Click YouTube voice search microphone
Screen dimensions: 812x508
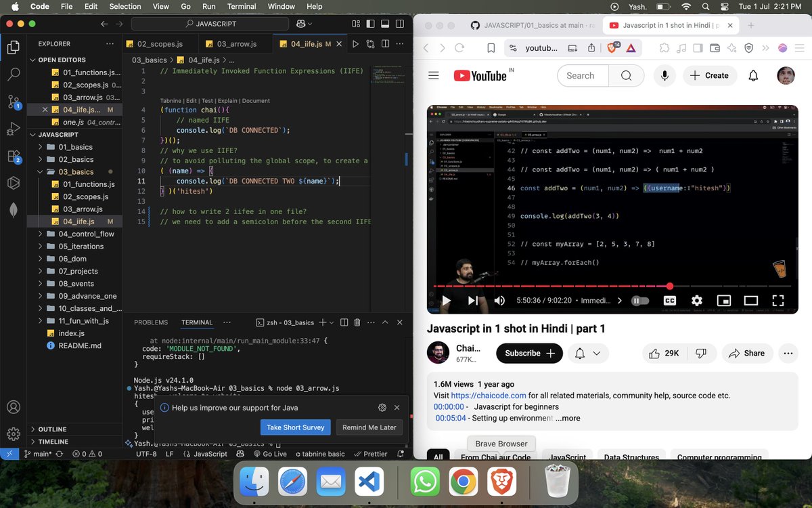pyautogui.click(x=664, y=75)
